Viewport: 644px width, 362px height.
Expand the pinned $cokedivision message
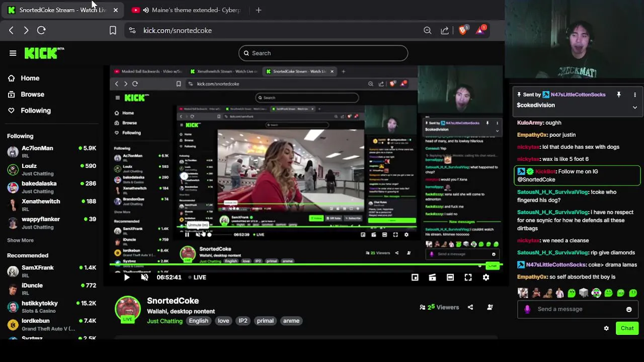[x=635, y=107]
